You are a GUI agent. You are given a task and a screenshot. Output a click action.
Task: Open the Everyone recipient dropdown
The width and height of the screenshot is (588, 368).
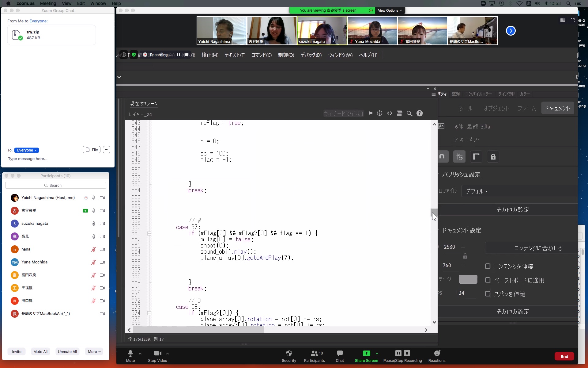click(x=27, y=150)
